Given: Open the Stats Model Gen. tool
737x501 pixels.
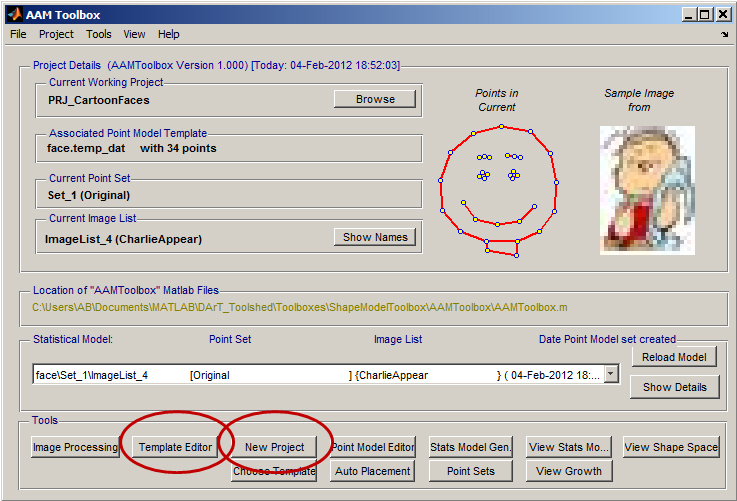Looking at the screenshot, I should (x=471, y=447).
